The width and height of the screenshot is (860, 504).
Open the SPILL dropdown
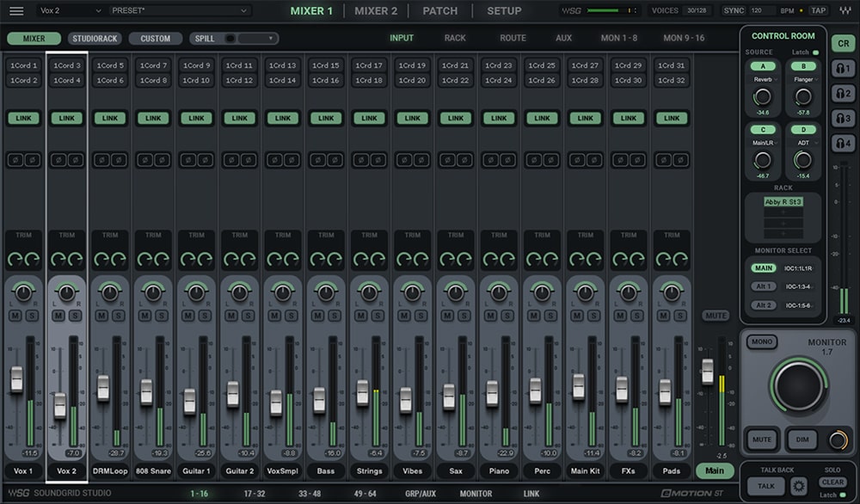click(272, 39)
